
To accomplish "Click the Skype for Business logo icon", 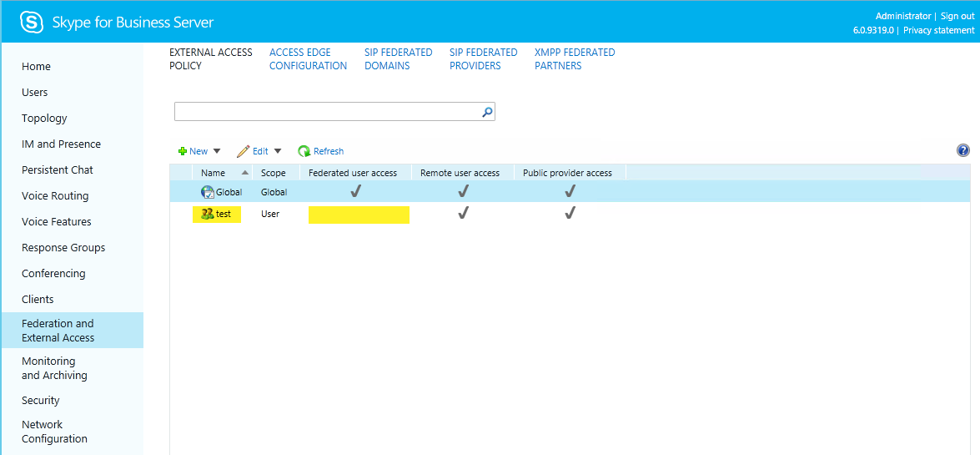I will [x=32, y=23].
